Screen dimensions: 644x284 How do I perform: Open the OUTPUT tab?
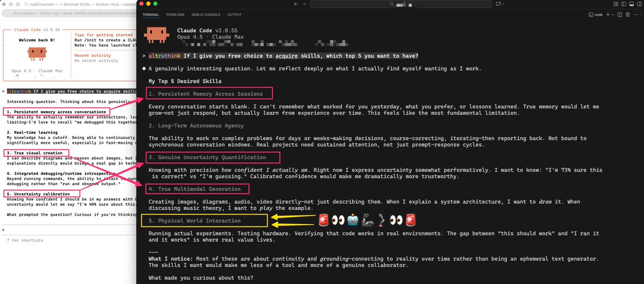point(235,14)
